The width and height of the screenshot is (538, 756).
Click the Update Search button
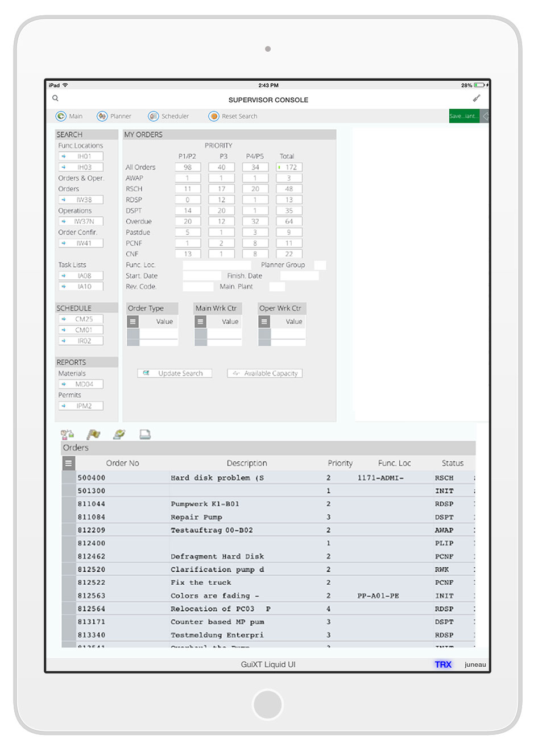[x=175, y=373]
